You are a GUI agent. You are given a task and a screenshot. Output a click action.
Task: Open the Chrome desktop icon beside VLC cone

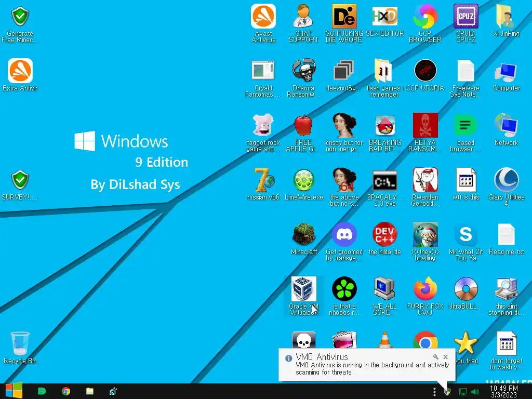click(x=425, y=340)
